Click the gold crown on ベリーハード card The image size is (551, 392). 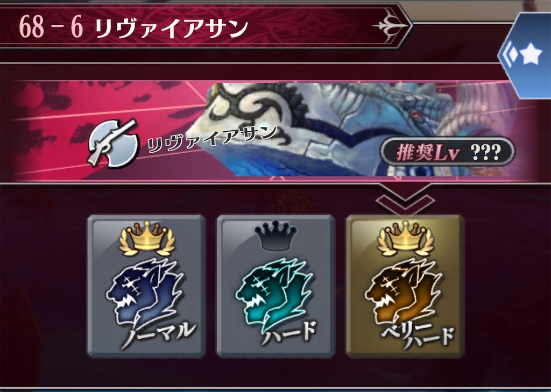(405, 238)
